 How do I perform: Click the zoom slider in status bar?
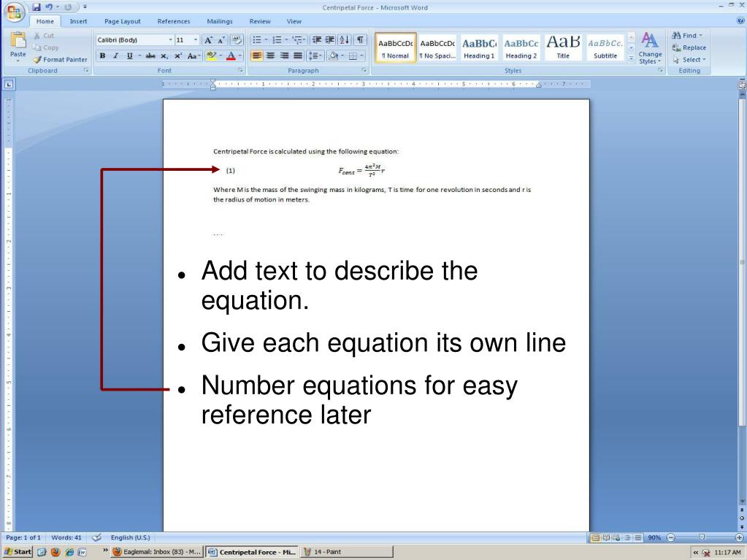700,538
